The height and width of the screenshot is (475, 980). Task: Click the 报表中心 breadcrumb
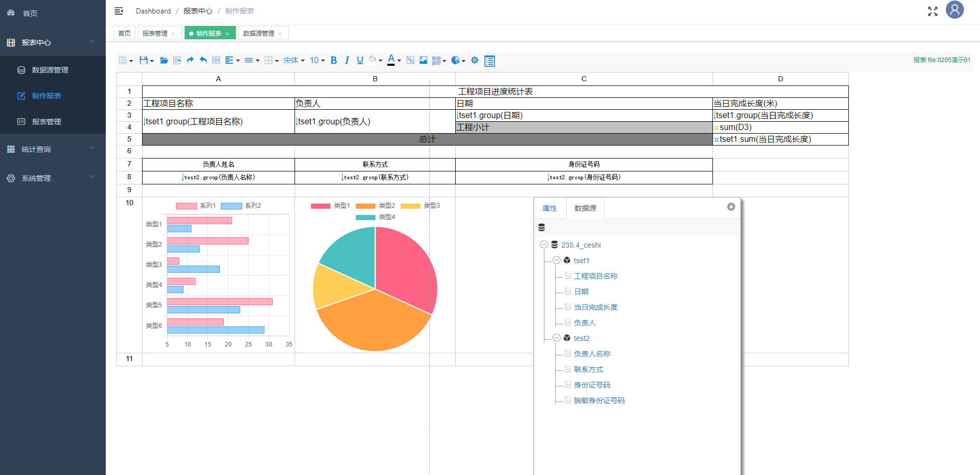pos(198,11)
